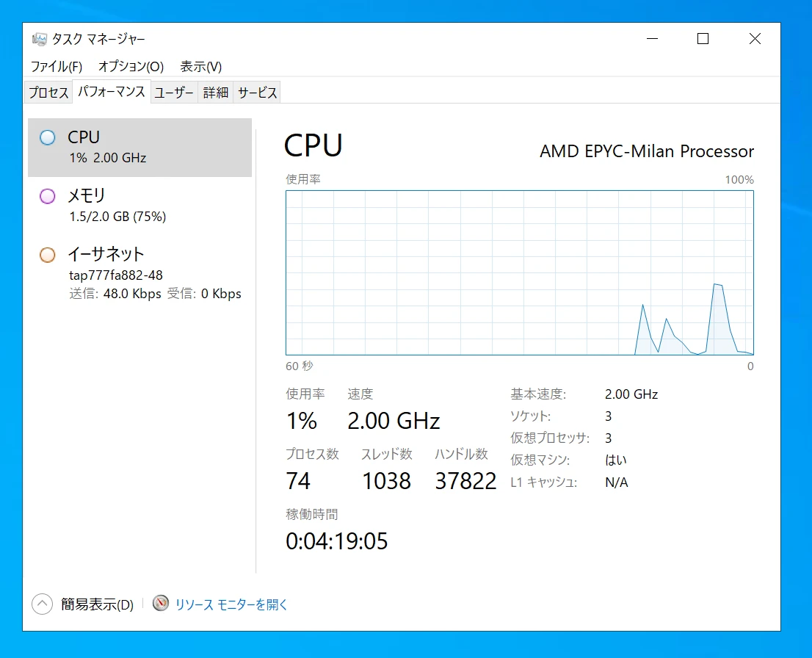Click the 簡易表示(D) button label
812x658 pixels.
click(98, 604)
